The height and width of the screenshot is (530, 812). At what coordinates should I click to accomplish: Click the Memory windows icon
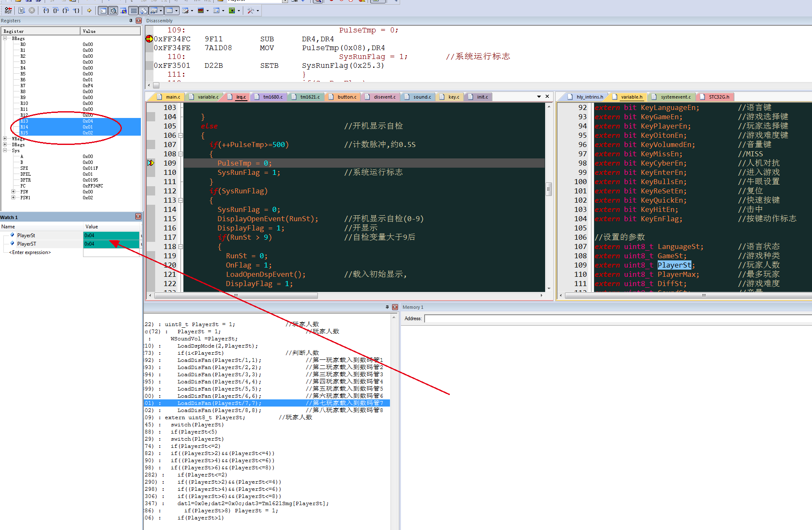tap(169, 11)
